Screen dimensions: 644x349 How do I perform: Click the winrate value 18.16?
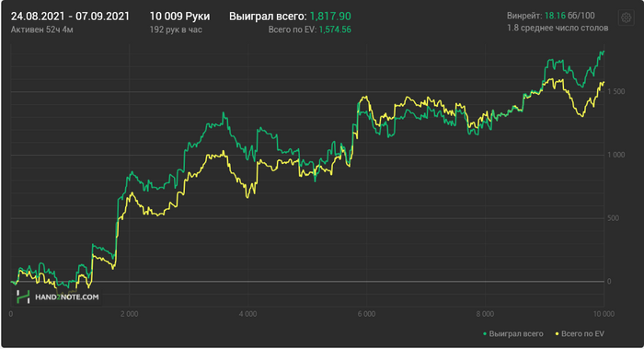555,16
